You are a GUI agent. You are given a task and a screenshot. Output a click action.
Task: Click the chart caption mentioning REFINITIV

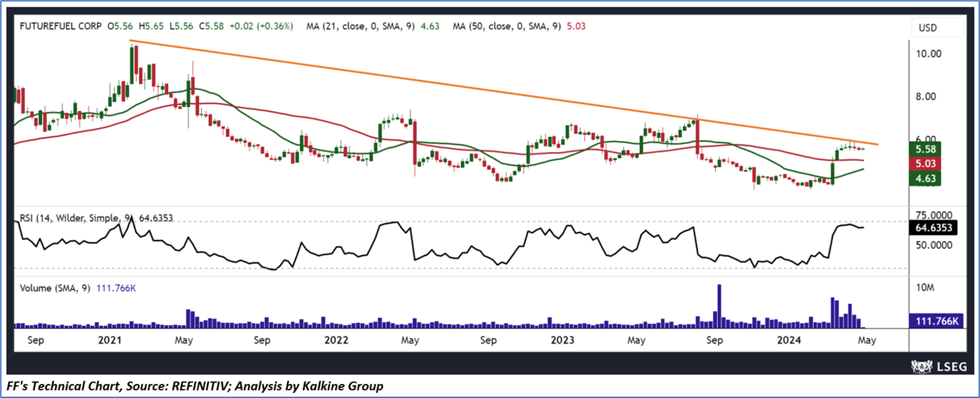tap(195, 387)
